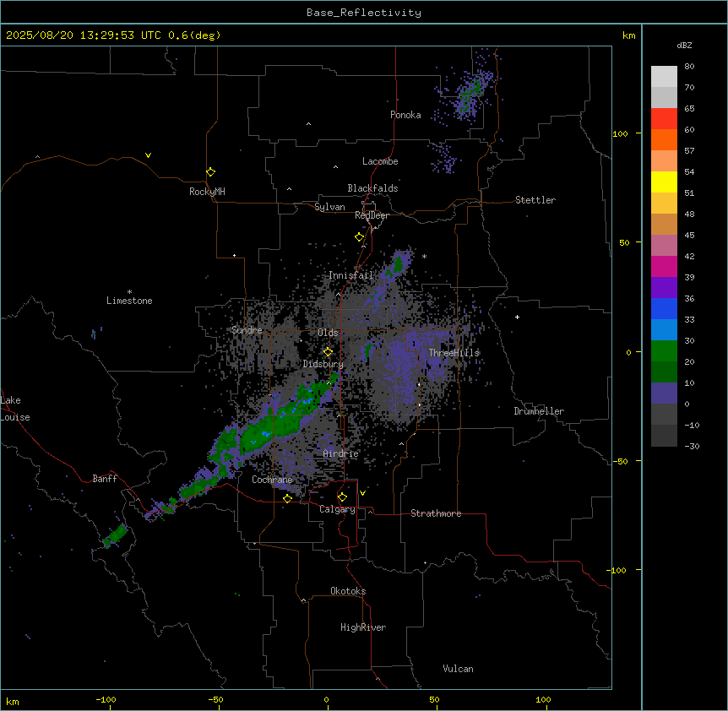This screenshot has height=711, width=728.
Task: Select the yellow V marker northeast of Calgary
Action: [x=362, y=493]
